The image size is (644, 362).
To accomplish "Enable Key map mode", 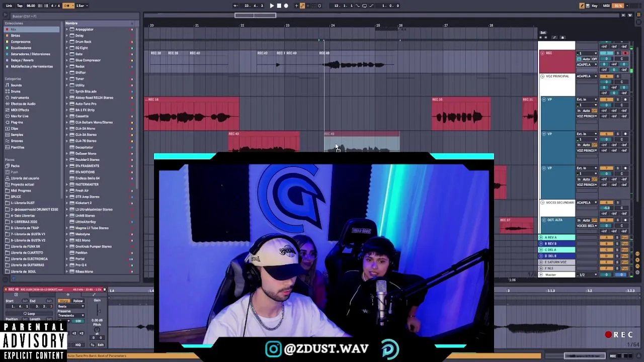I will coord(596,6).
